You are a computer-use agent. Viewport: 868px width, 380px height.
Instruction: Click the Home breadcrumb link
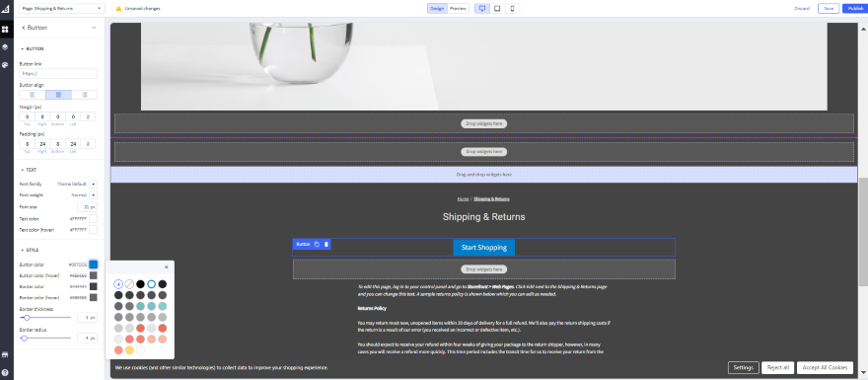(x=463, y=198)
